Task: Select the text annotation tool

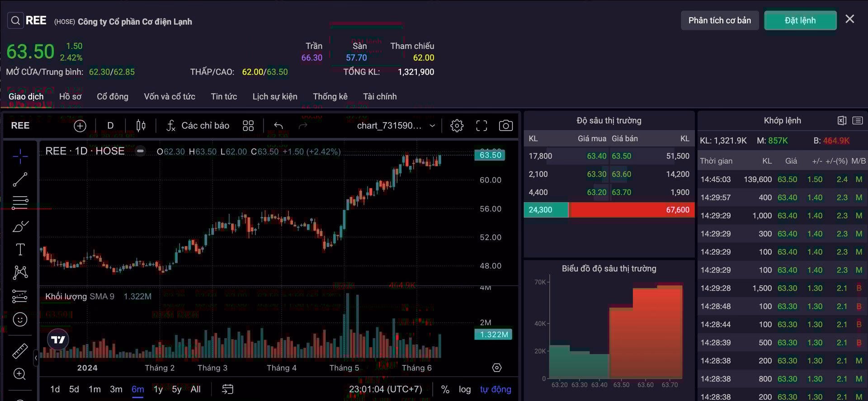Action: (x=20, y=250)
